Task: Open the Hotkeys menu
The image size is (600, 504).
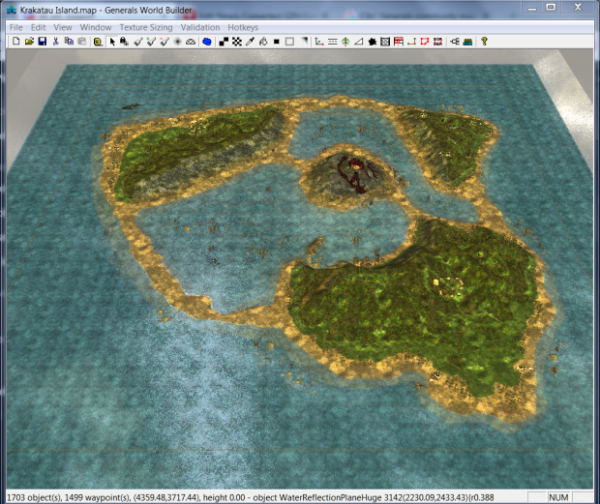Action: coord(243,28)
